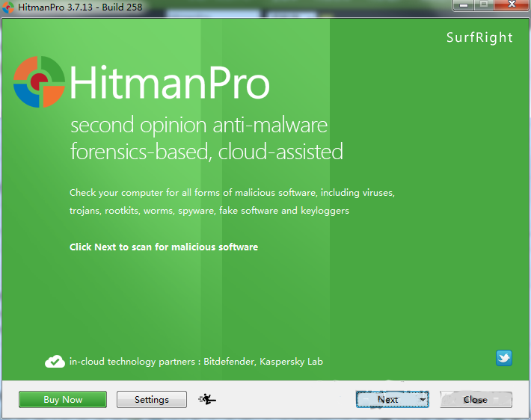The width and height of the screenshot is (531, 420).
Task: Click the green Buy Now button
Action: 63,399
